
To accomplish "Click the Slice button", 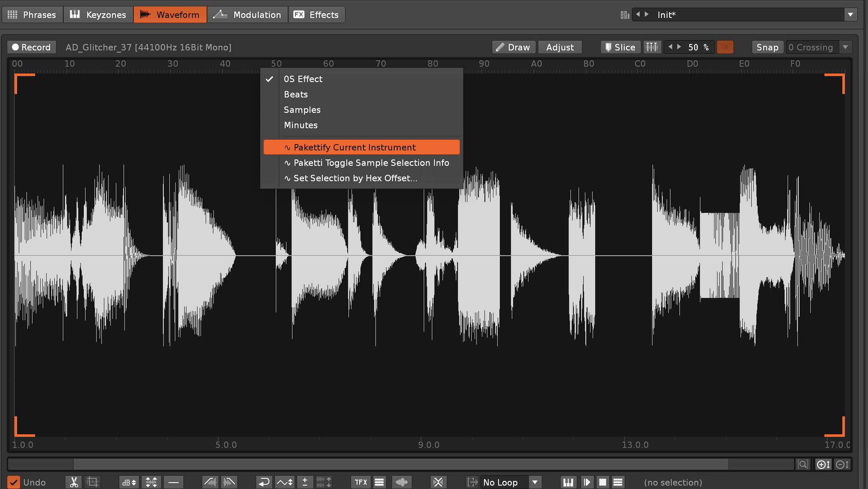I will [620, 47].
